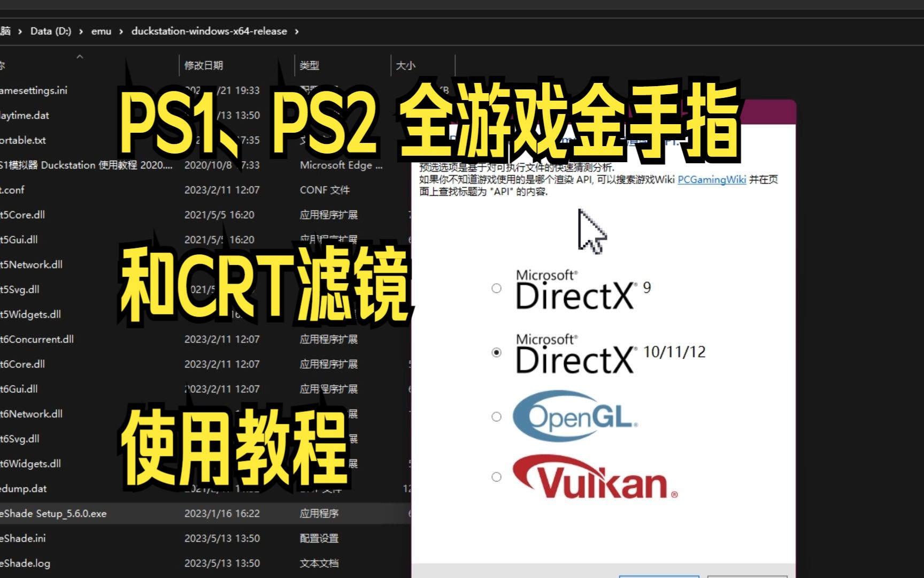Select the portable.txt file
This screenshot has width=924, height=578.
click(x=23, y=140)
